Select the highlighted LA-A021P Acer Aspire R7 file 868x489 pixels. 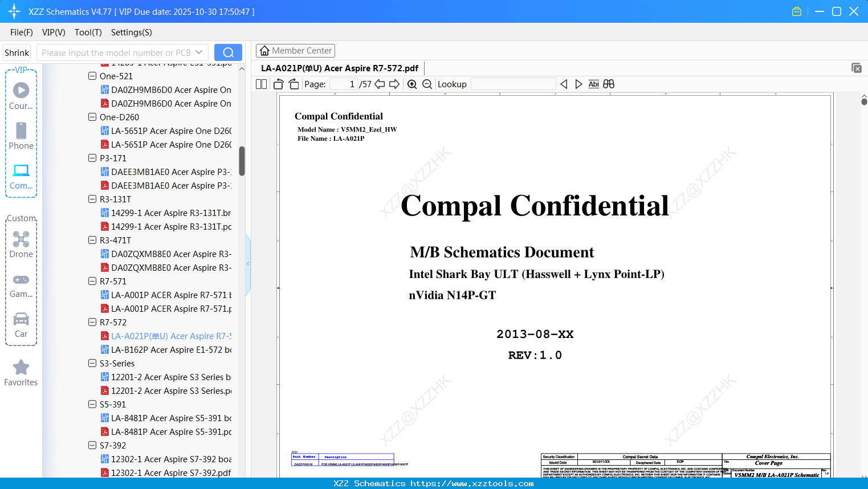pyautogui.click(x=166, y=336)
